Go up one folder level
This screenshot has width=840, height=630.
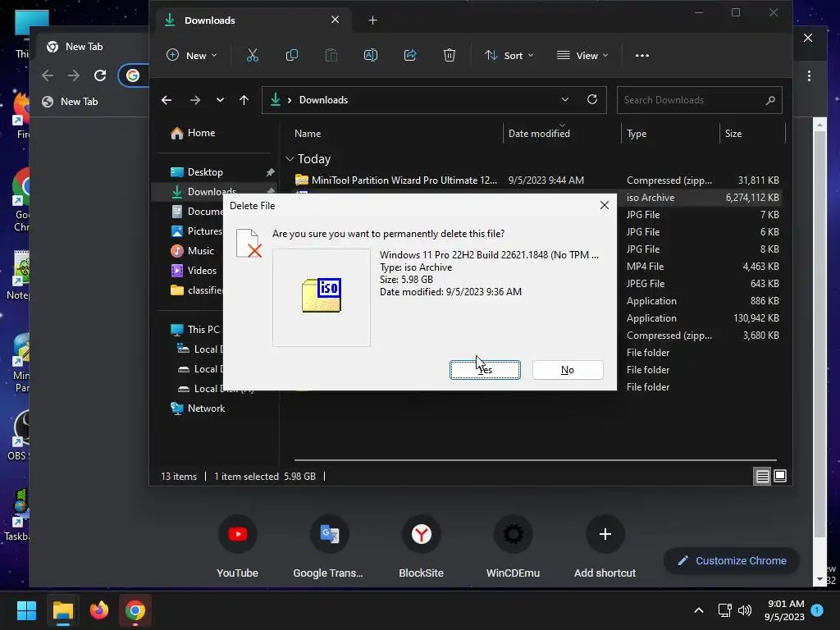244,100
